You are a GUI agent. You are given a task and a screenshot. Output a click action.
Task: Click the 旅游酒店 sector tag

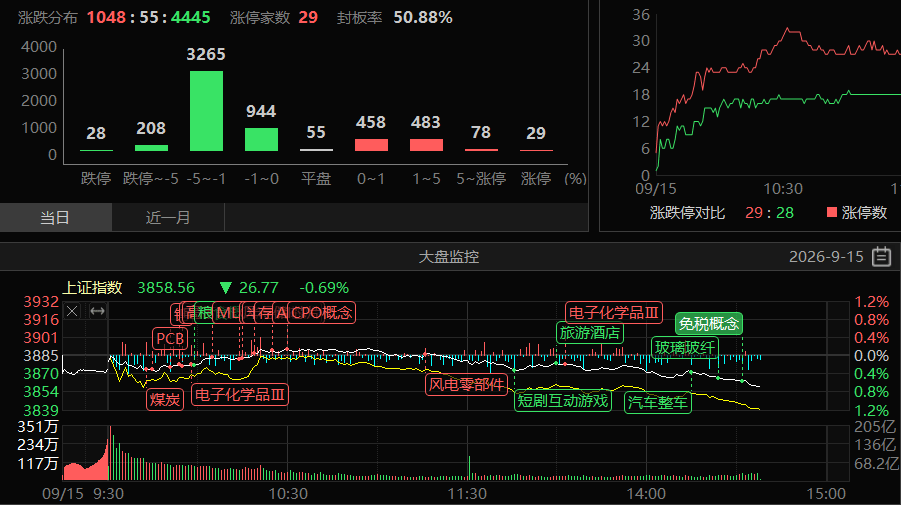(590, 332)
